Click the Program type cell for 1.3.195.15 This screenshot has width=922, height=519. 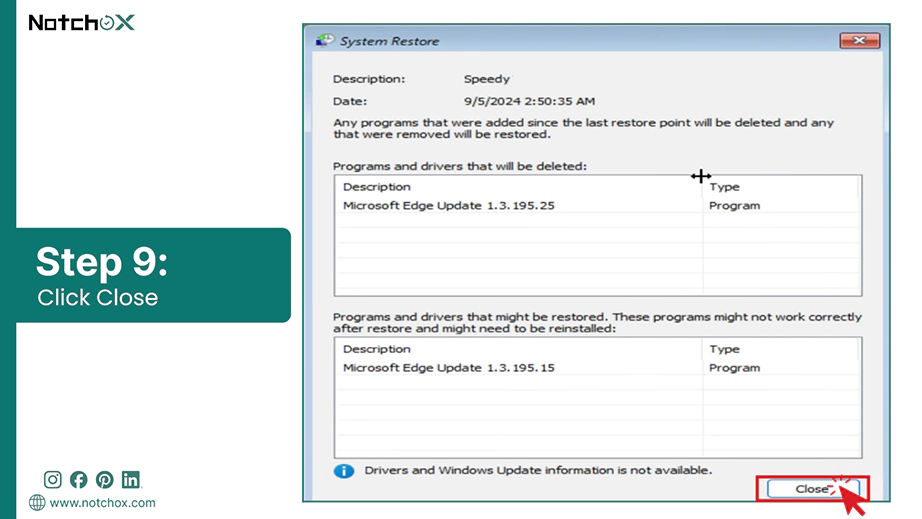coord(734,368)
